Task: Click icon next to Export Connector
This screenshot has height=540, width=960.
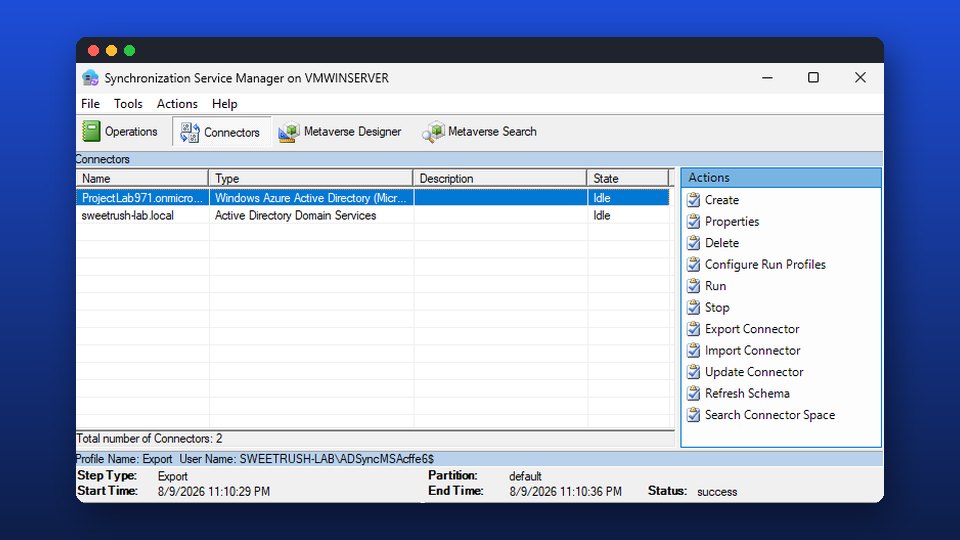Action: point(693,328)
